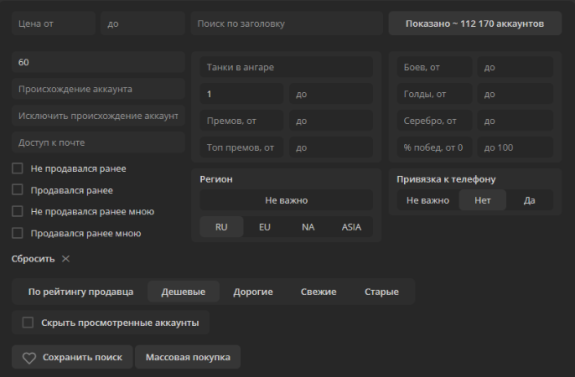Click the X icon beside Сбросить
Viewport: 575px width, 377px height.
(66, 259)
